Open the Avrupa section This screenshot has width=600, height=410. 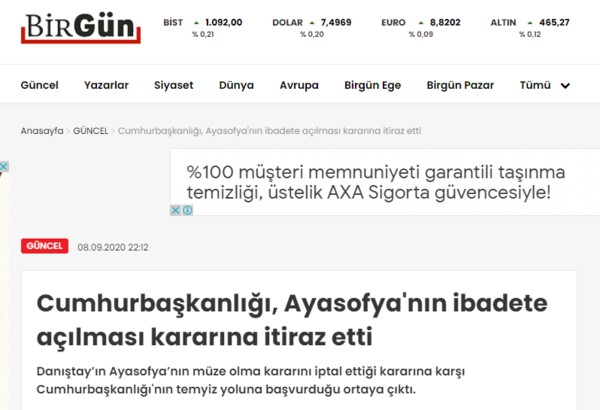(x=299, y=85)
